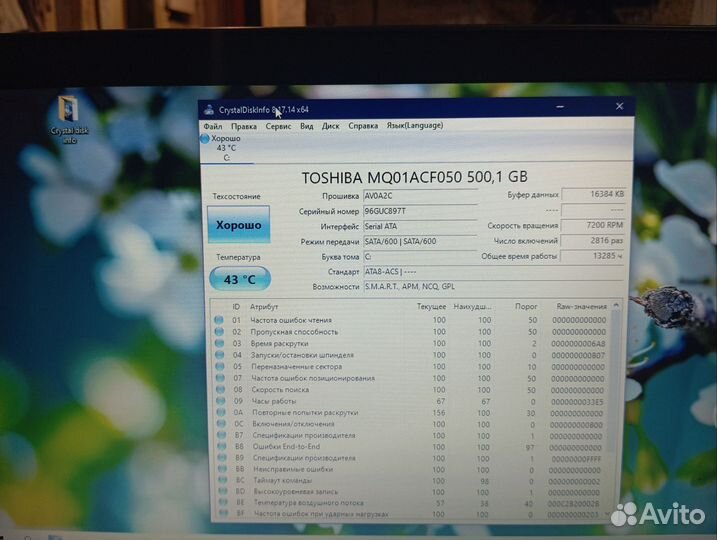Click the status circle icon for row BC
Screen dimensions: 717x540
coord(223,480)
